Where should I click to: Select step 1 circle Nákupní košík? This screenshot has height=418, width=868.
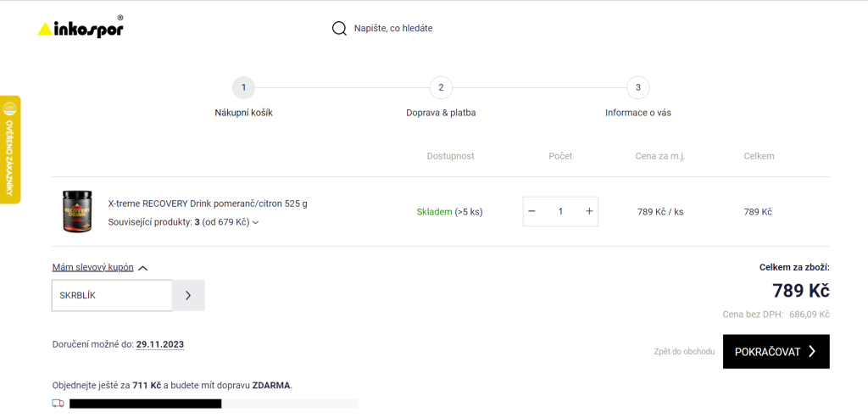point(243,87)
